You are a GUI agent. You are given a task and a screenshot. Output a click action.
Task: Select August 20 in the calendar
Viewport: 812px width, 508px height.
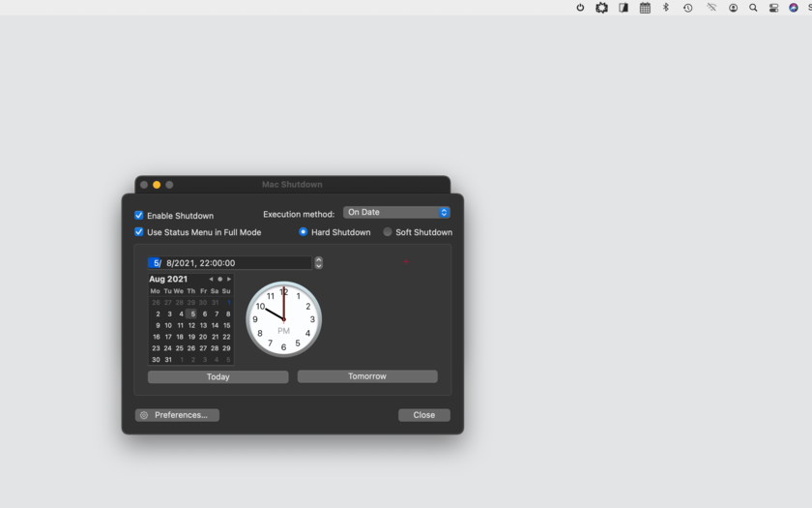click(x=203, y=337)
